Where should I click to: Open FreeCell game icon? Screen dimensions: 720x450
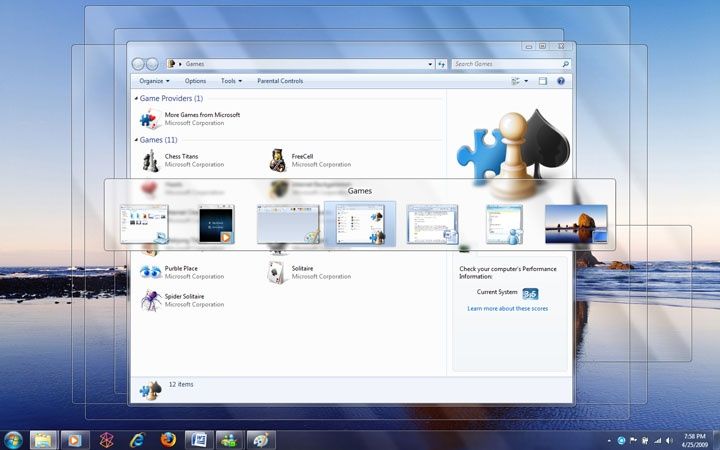pos(277,161)
